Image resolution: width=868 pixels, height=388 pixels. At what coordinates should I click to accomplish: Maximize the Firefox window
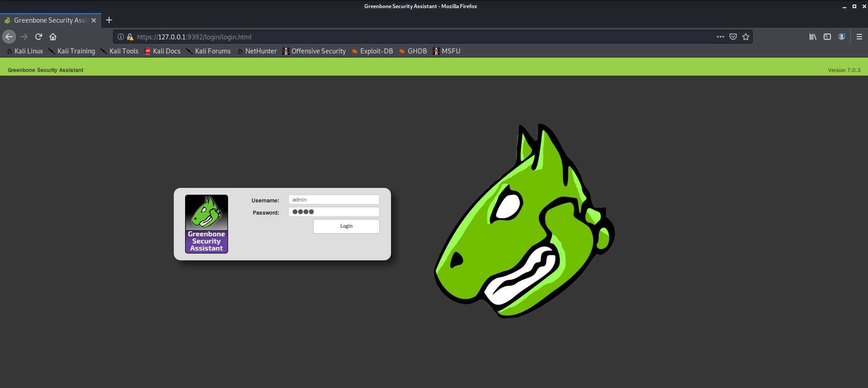[x=854, y=6]
